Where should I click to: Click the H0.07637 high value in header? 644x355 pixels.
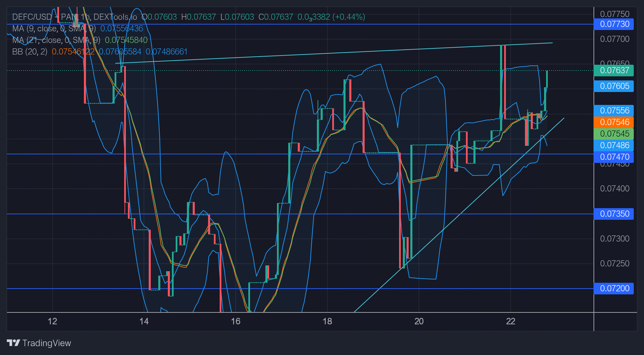(199, 17)
